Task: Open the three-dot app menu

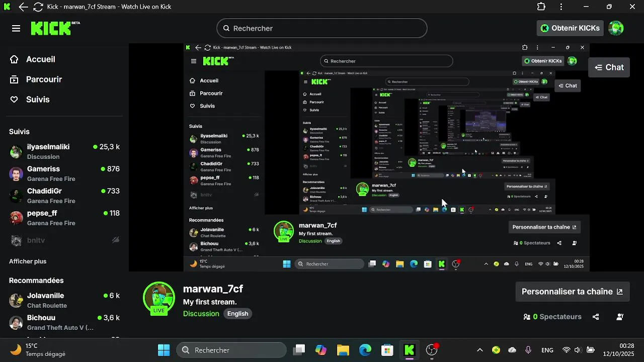Action: tap(561, 7)
